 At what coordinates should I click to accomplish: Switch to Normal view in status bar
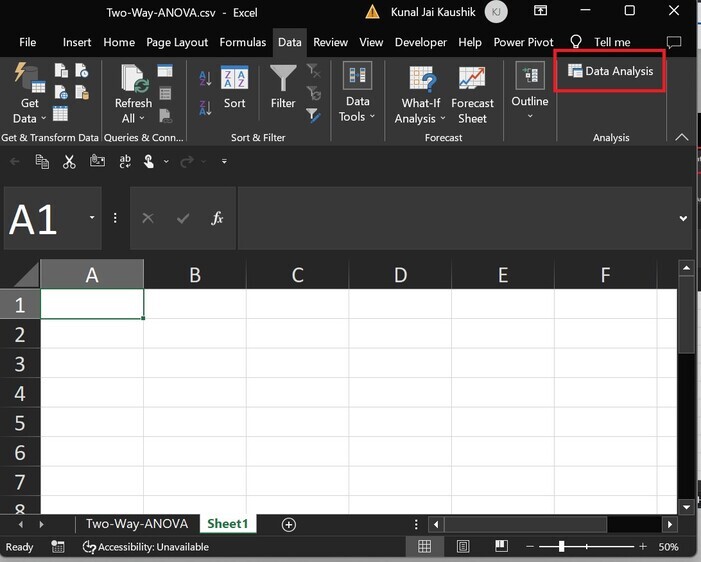425,547
